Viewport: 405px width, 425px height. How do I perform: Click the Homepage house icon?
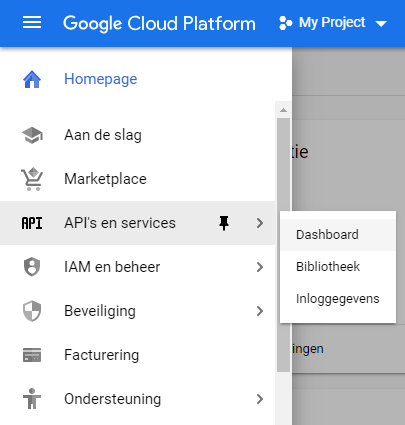[x=32, y=79]
